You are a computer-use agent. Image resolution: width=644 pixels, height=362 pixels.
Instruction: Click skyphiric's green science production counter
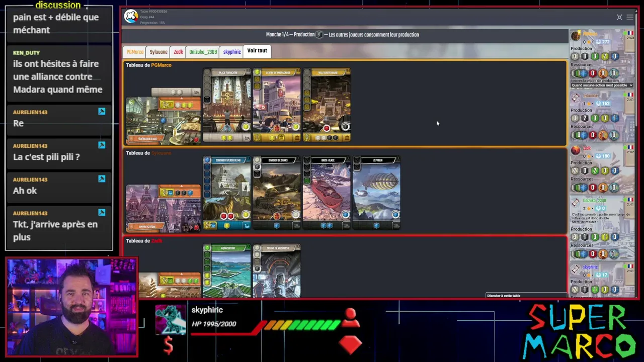(x=595, y=290)
